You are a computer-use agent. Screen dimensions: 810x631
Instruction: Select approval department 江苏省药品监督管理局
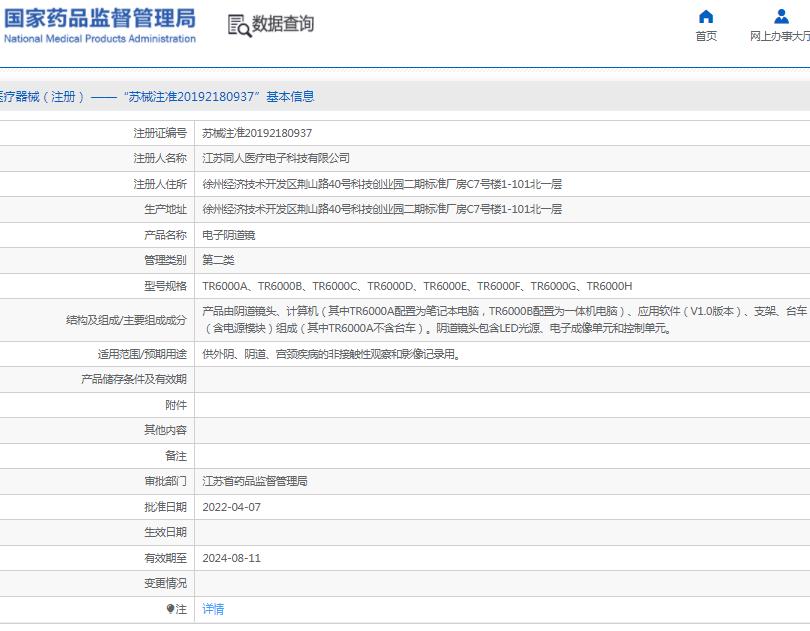pyautogui.click(x=255, y=481)
